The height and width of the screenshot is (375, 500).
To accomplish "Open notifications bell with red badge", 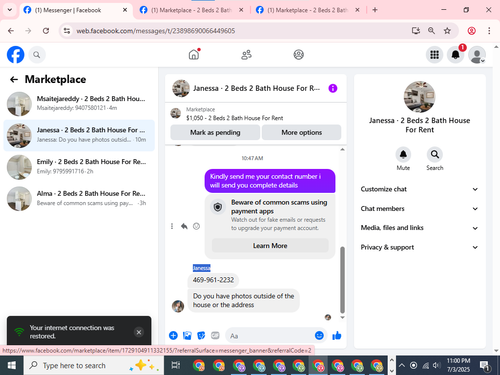I will coord(456,55).
